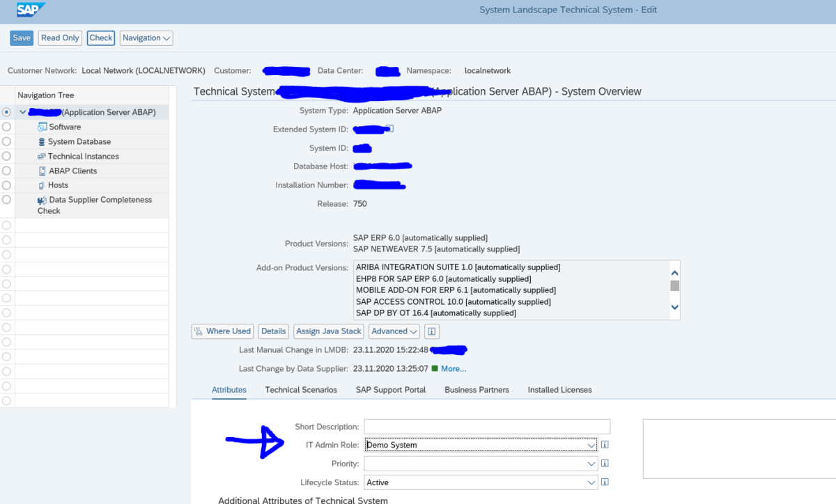
Task: Switch to the Technical Scenarios tab
Action: pyautogui.click(x=301, y=390)
